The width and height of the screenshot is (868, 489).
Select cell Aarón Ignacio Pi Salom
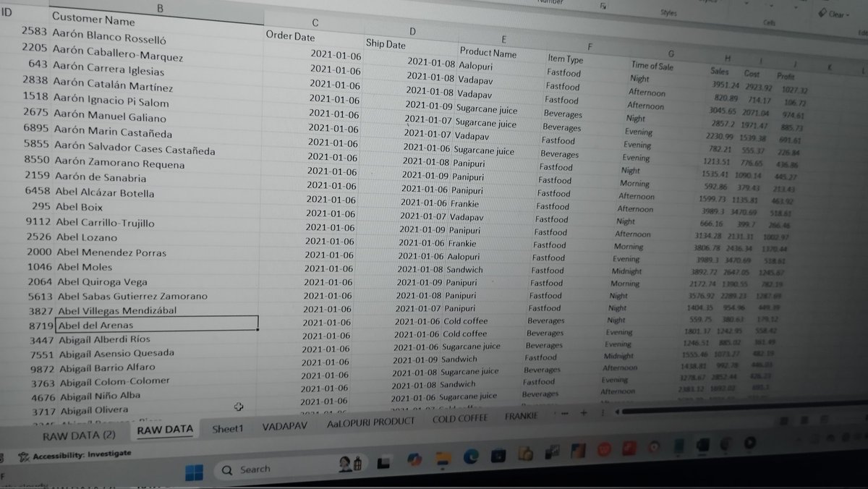pyautogui.click(x=111, y=100)
